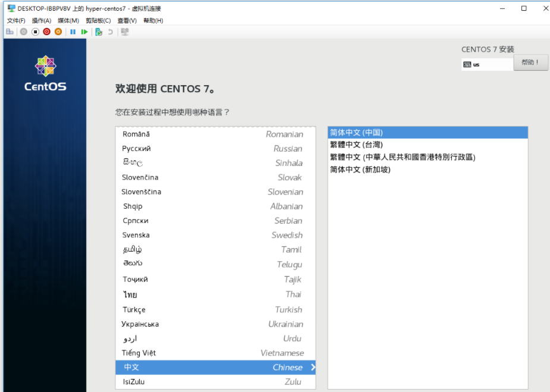Click the Revert (undo arrow) icon
The width and height of the screenshot is (550, 392).
coord(110,32)
